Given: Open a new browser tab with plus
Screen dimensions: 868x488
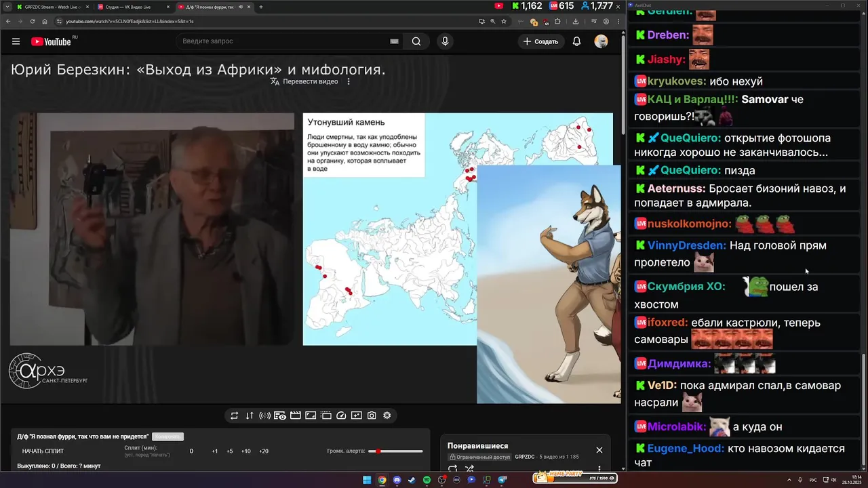Looking at the screenshot, I should click(x=261, y=7).
